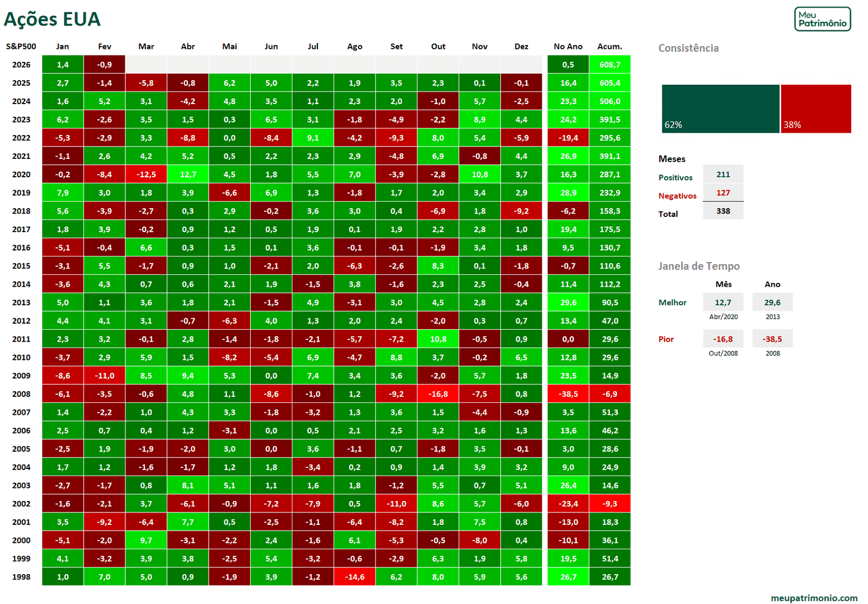868x604 pixels.
Task: Click the Meu Patrimônio logo
Action: click(x=822, y=18)
